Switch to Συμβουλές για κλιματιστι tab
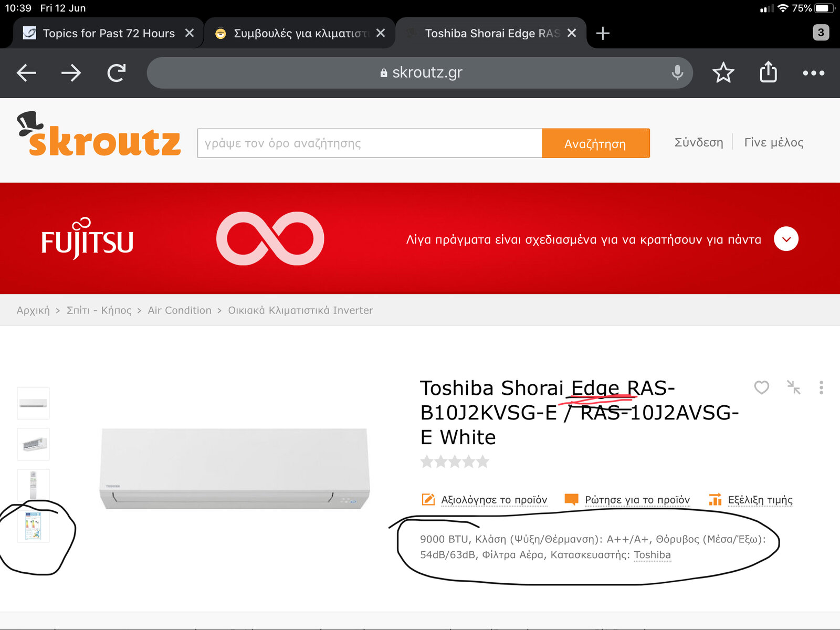 point(300,33)
